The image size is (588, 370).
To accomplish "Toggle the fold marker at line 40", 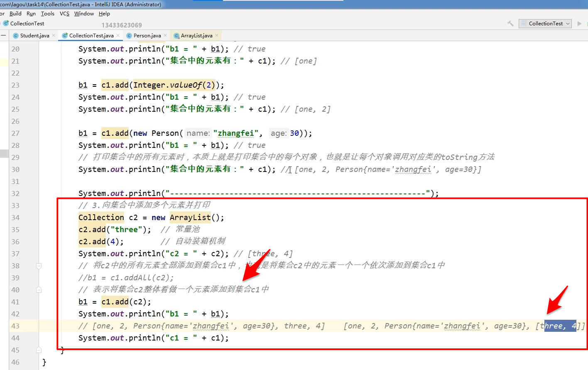I will coord(39,290).
